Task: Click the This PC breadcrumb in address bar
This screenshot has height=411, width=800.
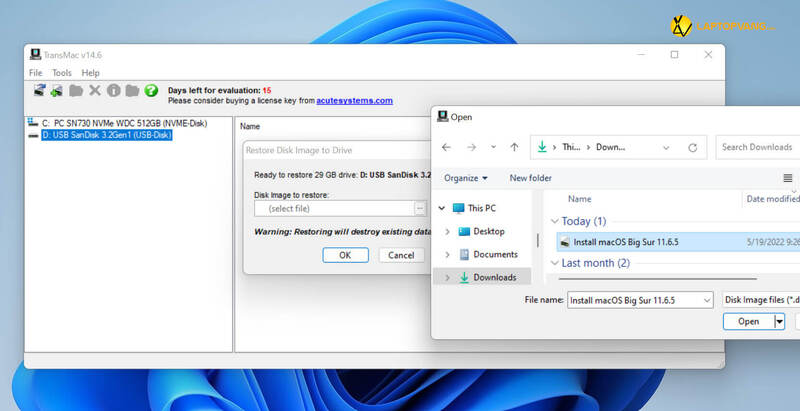Action: coord(571,147)
